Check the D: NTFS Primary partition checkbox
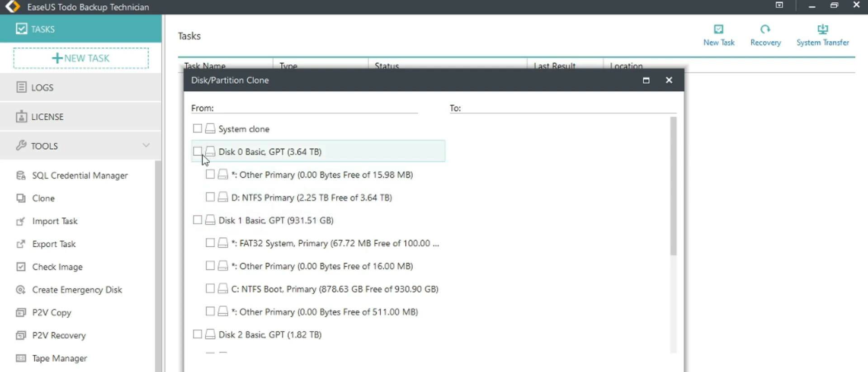 click(210, 197)
